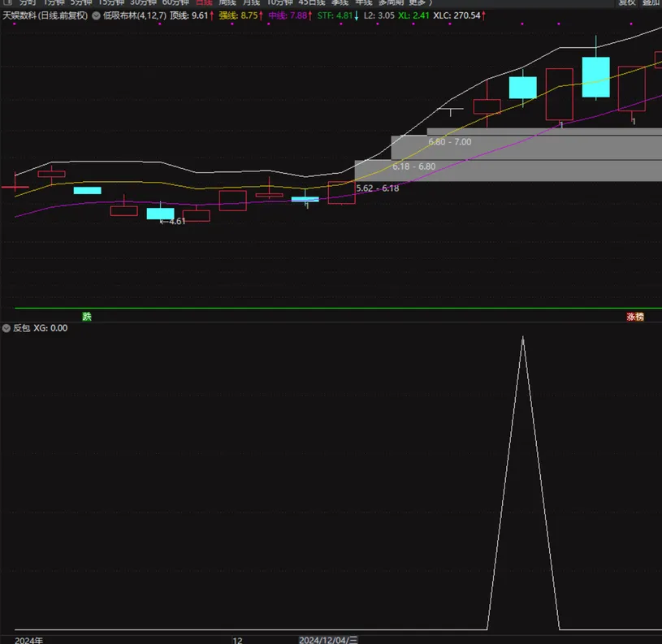Click the 2024/12/04/三 date marker
The image size is (662, 644).
pyautogui.click(x=328, y=640)
